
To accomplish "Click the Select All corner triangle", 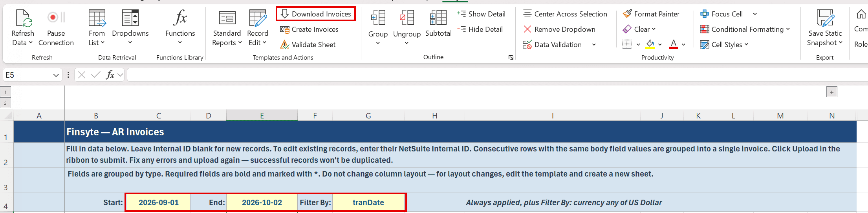I will 7,115.
